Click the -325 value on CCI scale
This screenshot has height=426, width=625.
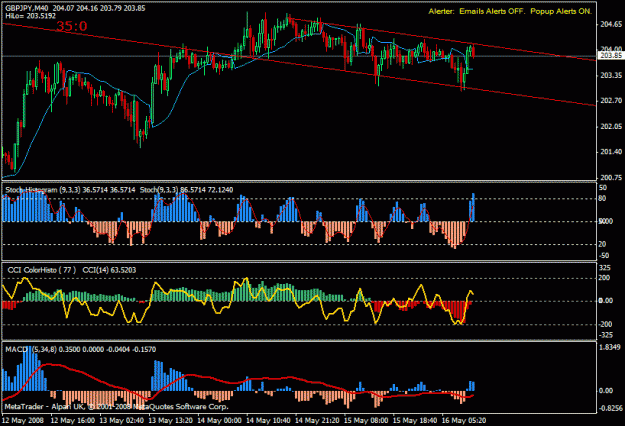click(x=605, y=335)
